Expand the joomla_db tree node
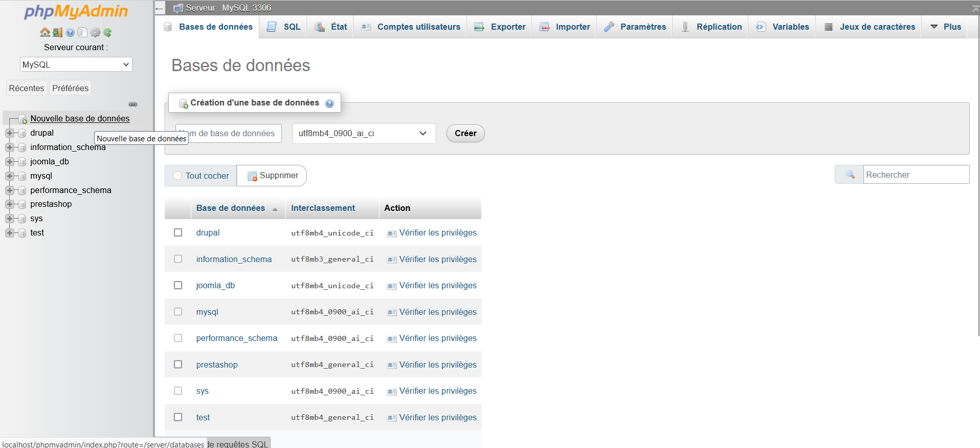Image resolution: width=980 pixels, height=448 pixels. pyautogui.click(x=9, y=162)
